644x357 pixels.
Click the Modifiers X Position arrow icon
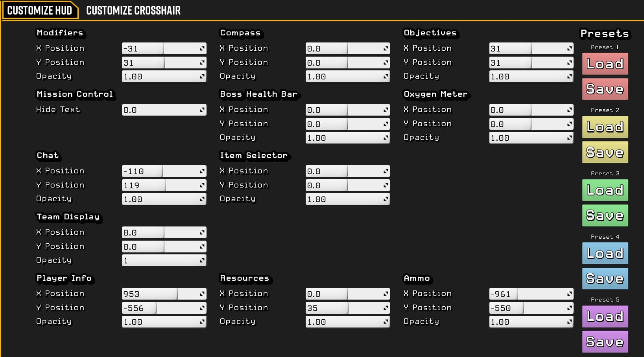202,48
